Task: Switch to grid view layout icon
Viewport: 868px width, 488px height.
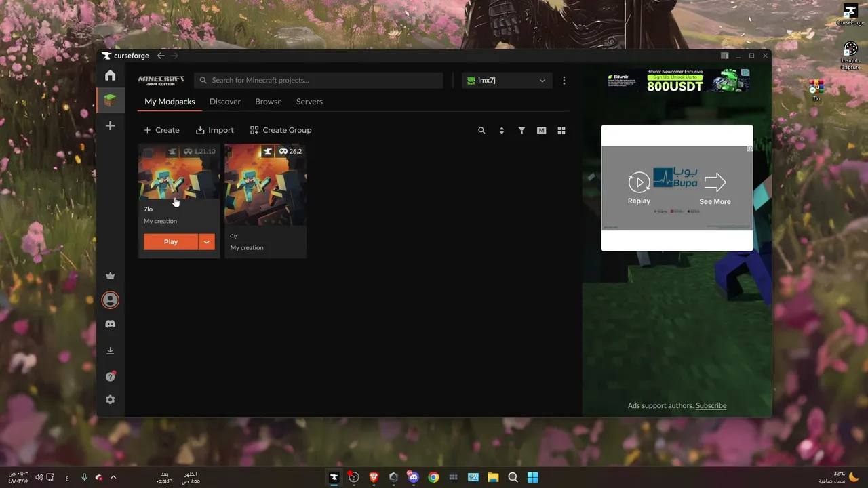Action: pos(561,130)
